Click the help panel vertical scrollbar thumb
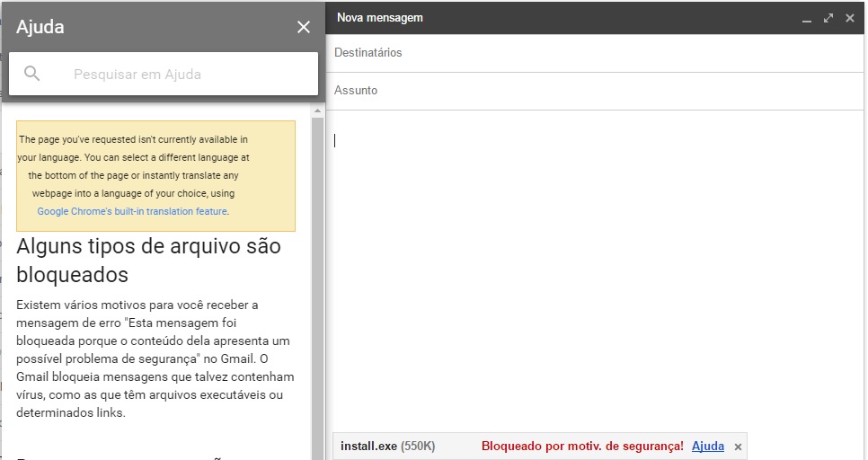Screen dimensions: 868x460 tap(317, 270)
